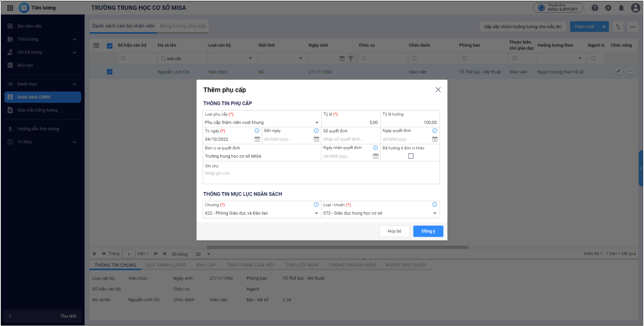Viewport: 644px width, 326px height.
Task: Open the calendar picker for Từ ngày
Action: click(x=257, y=139)
